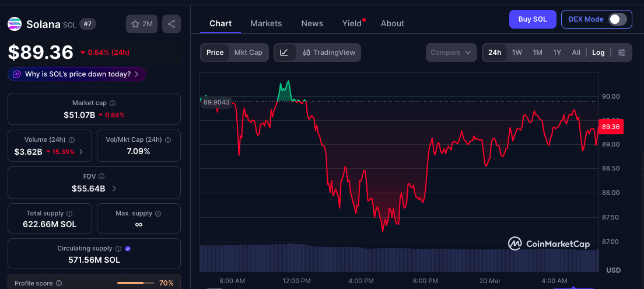Click the Buy SOL button
This screenshot has height=289, width=644.
click(x=533, y=19)
